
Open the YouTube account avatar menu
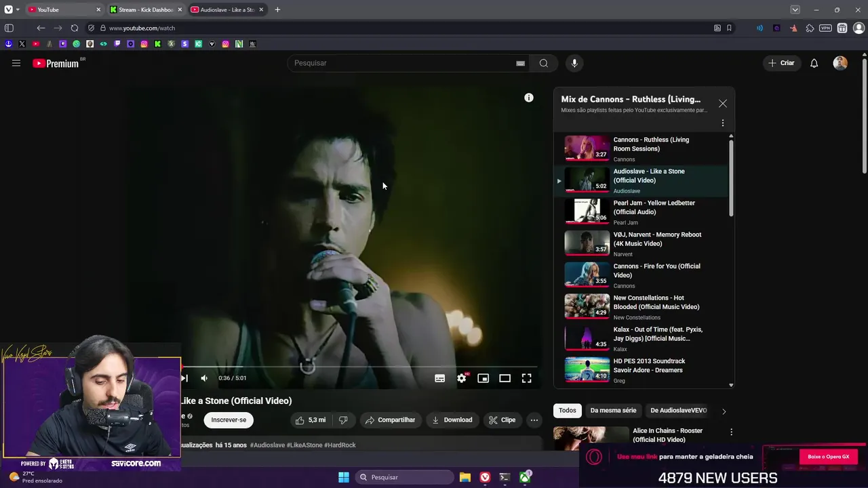[840, 63]
